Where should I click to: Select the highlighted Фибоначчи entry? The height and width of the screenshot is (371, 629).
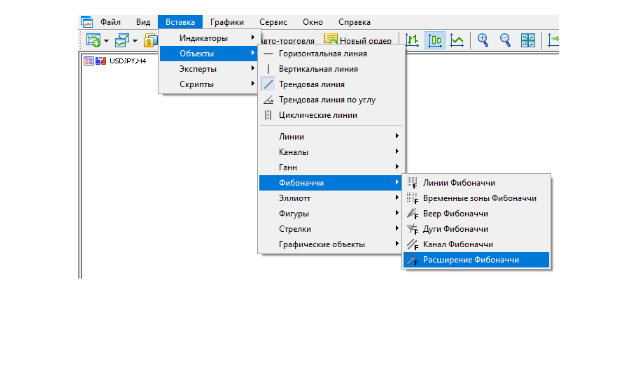(x=331, y=183)
